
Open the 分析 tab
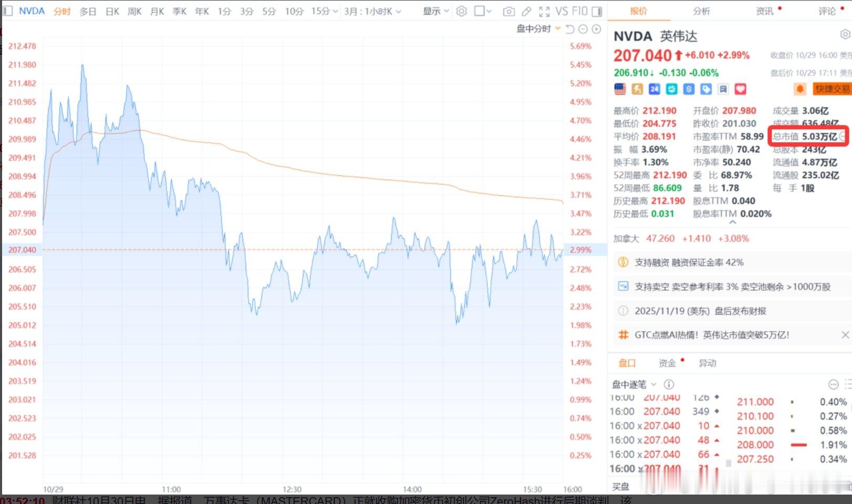click(701, 11)
